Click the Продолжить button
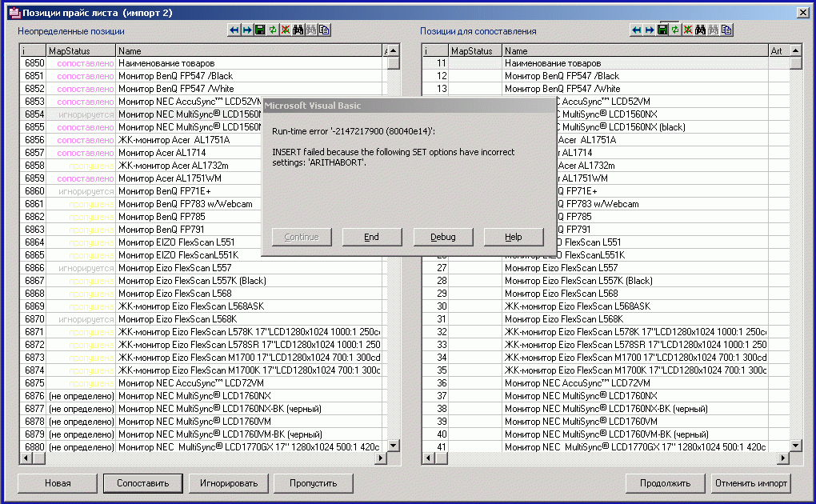 click(x=665, y=483)
